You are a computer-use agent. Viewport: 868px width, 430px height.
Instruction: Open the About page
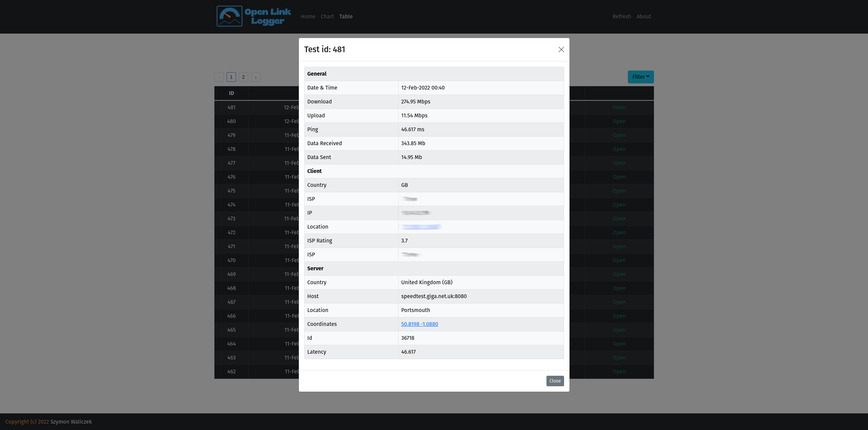tap(643, 17)
